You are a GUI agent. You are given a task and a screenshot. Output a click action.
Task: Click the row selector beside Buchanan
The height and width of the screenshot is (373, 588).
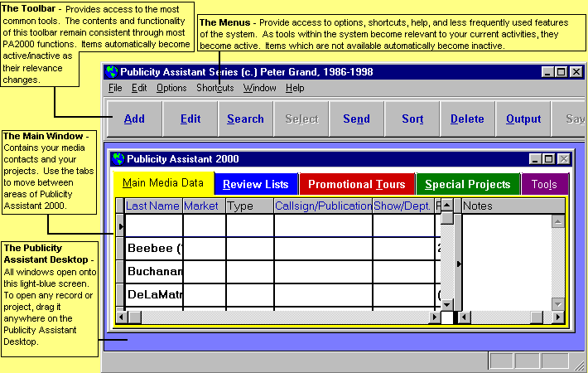[120, 272]
